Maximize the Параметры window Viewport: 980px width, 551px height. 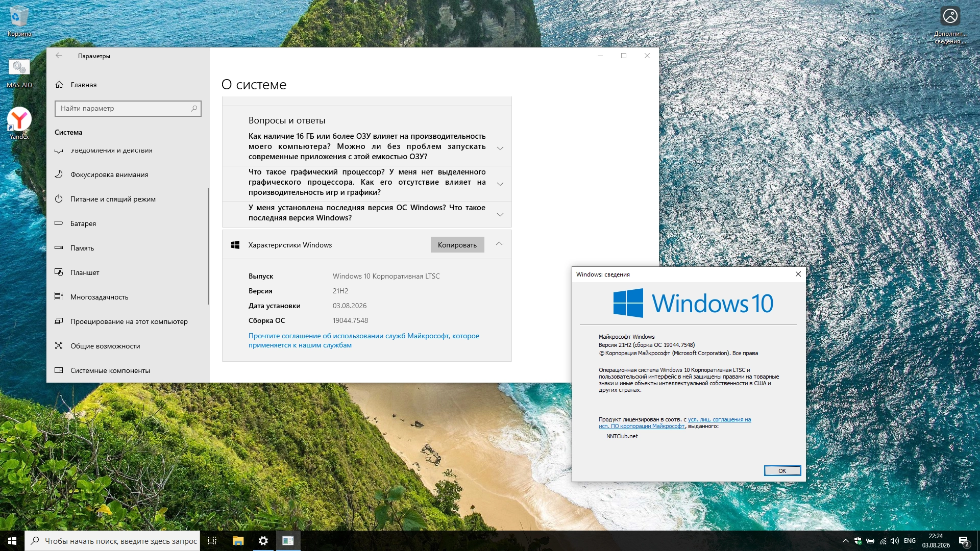[x=624, y=56]
